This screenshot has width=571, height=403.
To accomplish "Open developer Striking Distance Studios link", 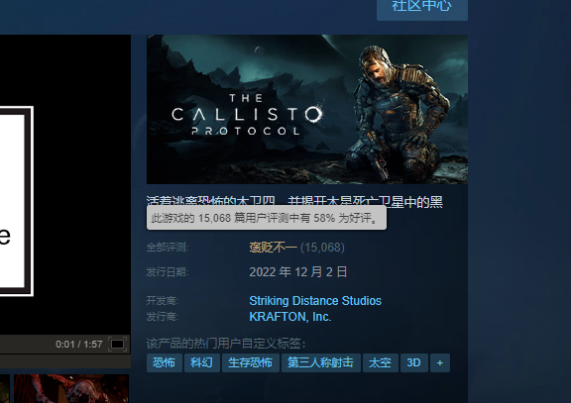I will coord(315,301).
